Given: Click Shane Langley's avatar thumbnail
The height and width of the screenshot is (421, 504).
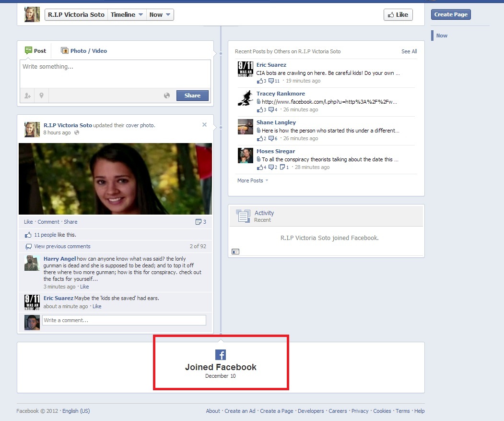Looking at the screenshot, I should 246,127.
